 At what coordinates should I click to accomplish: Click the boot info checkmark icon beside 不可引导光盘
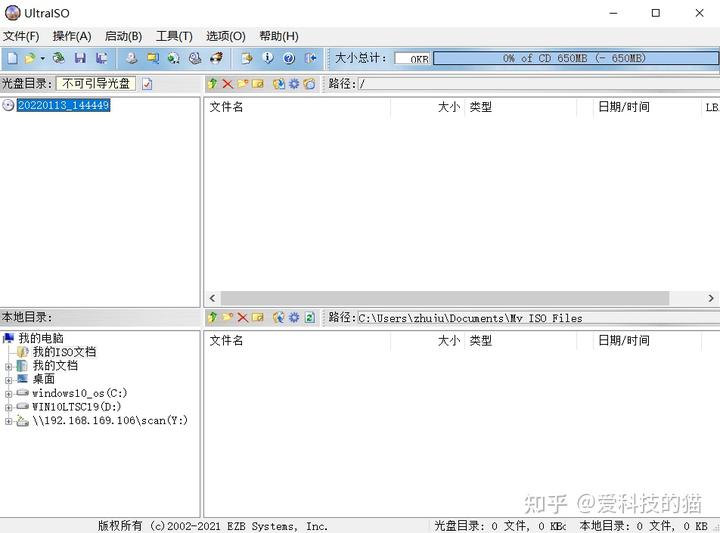(147, 84)
